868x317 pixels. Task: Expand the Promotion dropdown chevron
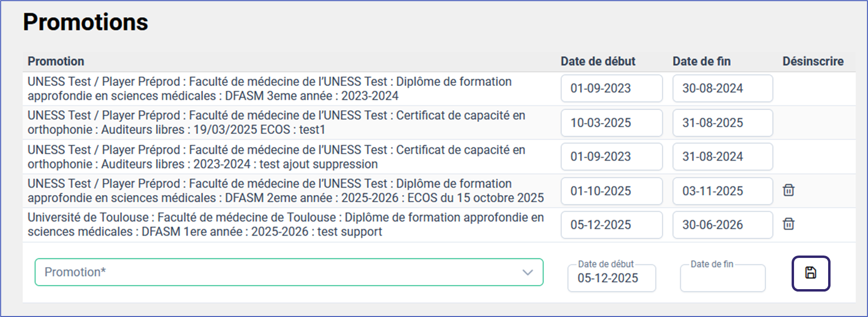pyautogui.click(x=527, y=272)
